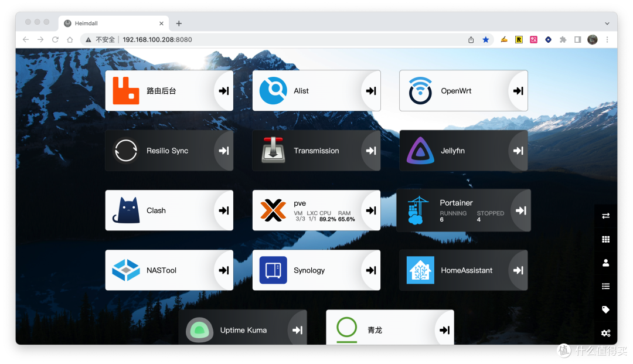This screenshot has width=633, height=364.
Task: Open the profile avatar menu
Action: pyautogui.click(x=592, y=39)
